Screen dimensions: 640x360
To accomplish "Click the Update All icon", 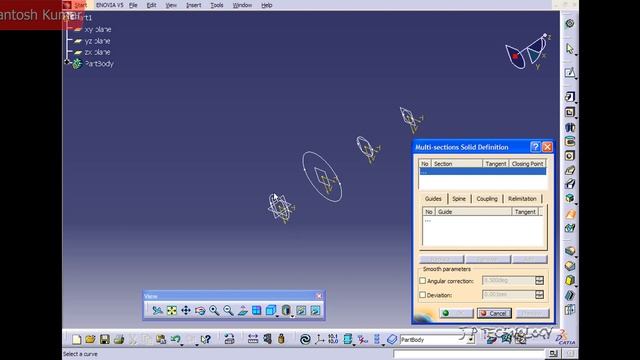I will coord(305,339).
